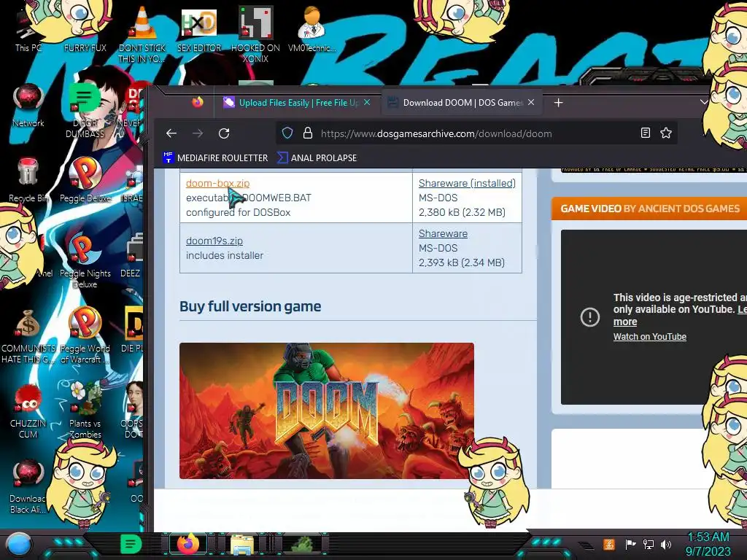Launch HOOKED ON XONIX desktop icon
Viewport: 747px width, 560px height.
pos(255,34)
